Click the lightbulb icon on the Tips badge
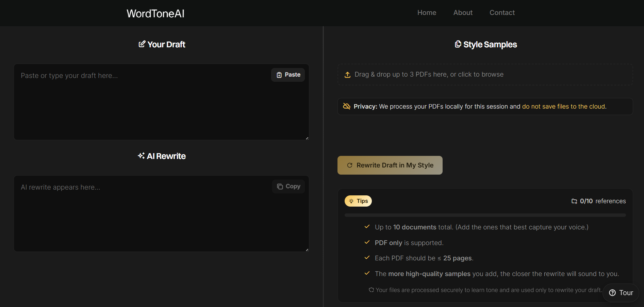This screenshot has height=307, width=644. (352, 201)
